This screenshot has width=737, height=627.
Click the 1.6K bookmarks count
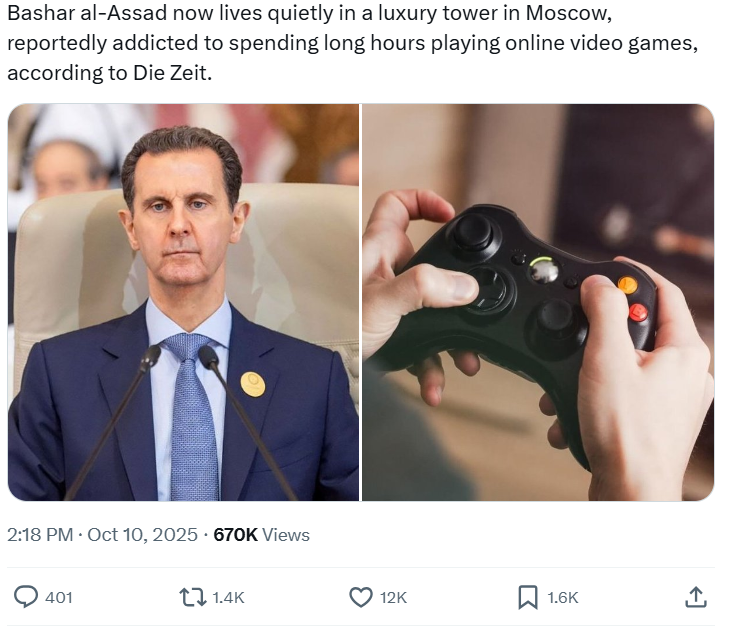click(562, 598)
